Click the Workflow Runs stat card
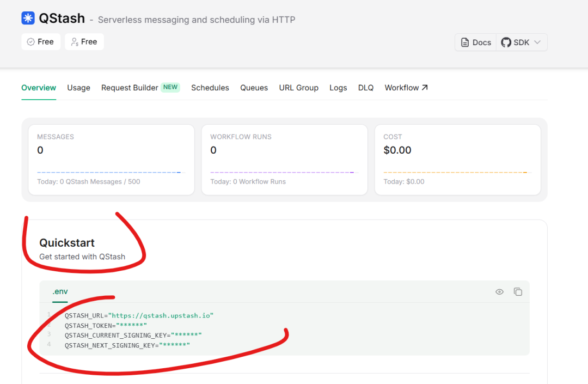The height and width of the screenshot is (384, 588). click(285, 160)
